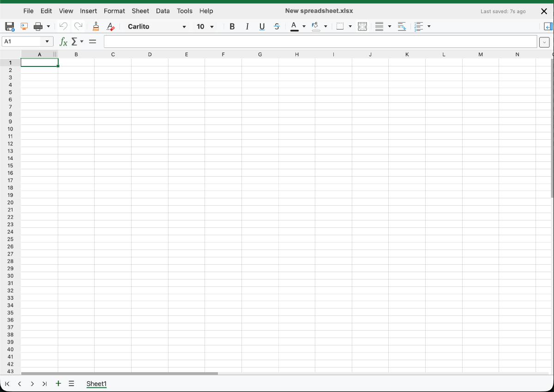Screen dimensions: 554x392
Task: Add a new sheet with plus icon
Action: [58, 384]
